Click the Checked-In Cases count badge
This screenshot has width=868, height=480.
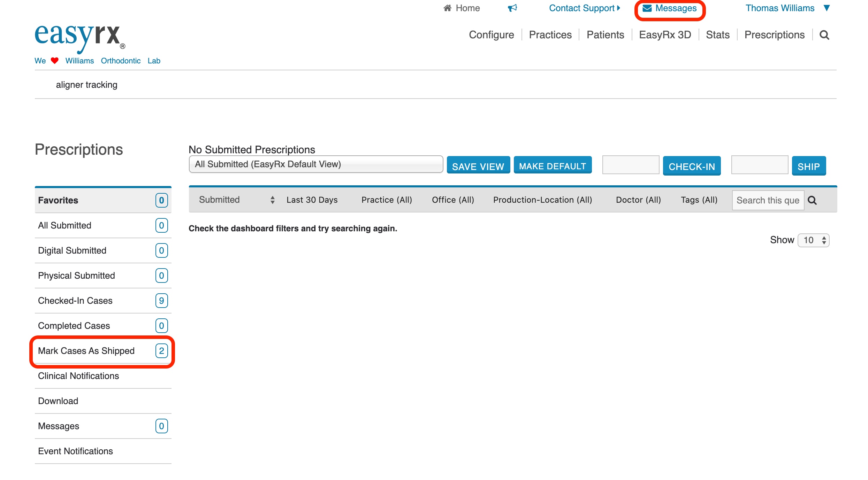point(161,301)
